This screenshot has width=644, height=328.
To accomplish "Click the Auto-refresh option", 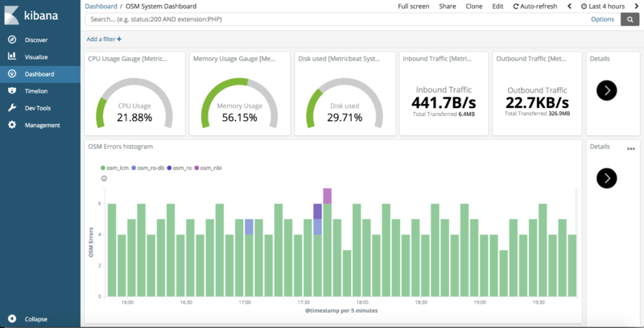I will click(535, 6).
